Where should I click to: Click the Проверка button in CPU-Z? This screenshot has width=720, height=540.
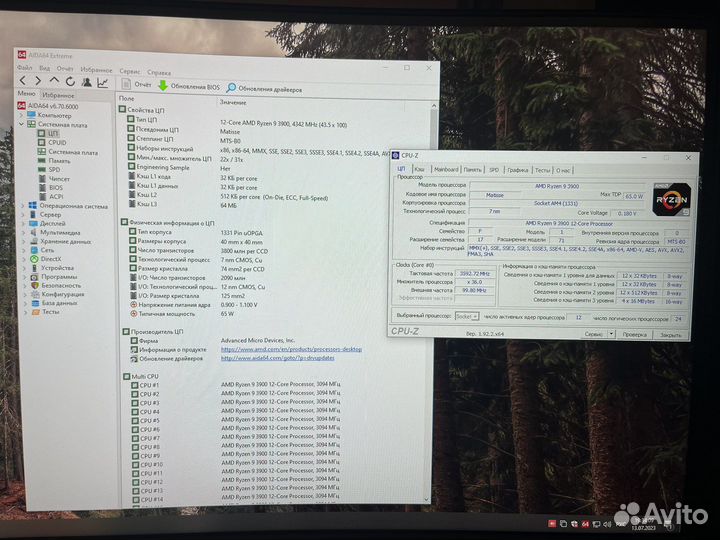point(635,335)
